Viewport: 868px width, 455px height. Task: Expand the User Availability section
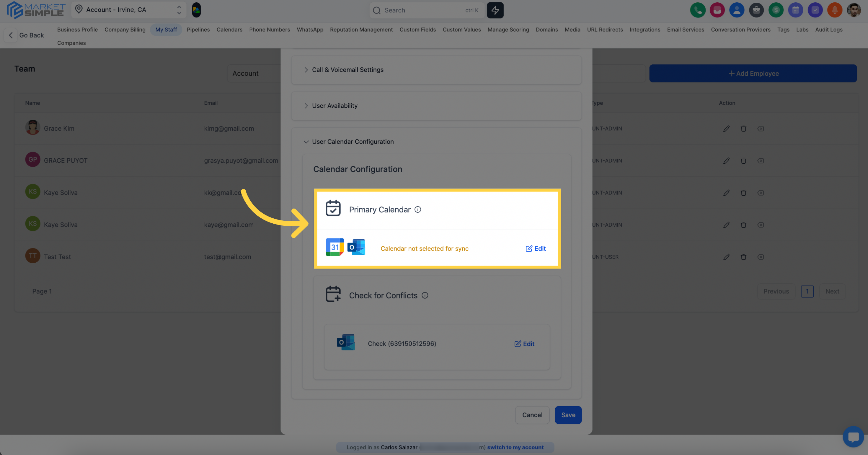tap(334, 106)
